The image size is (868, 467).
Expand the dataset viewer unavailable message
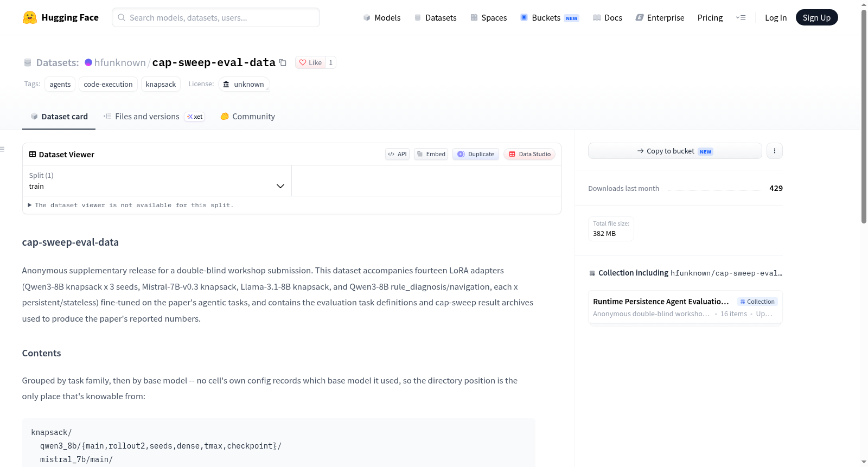click(x=131, y=205)
